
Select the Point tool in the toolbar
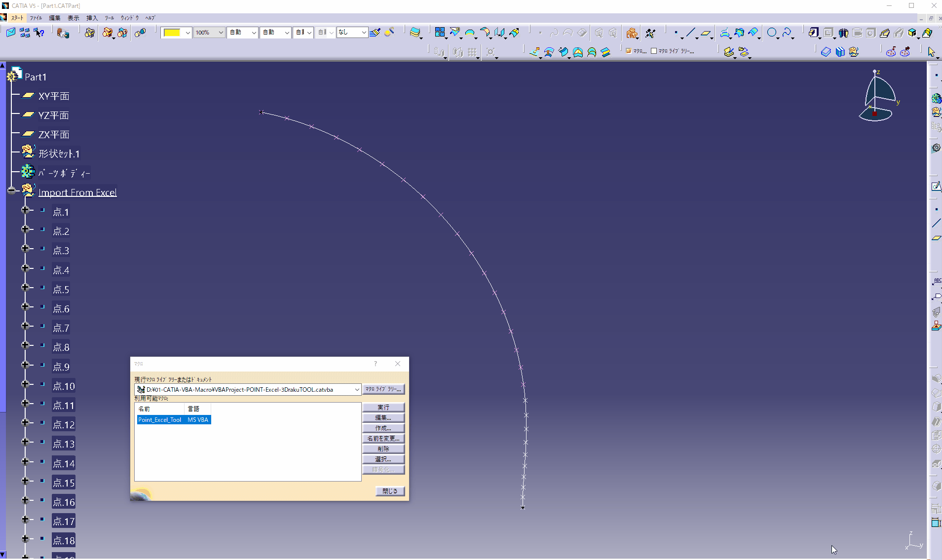(x=676, y=33)
